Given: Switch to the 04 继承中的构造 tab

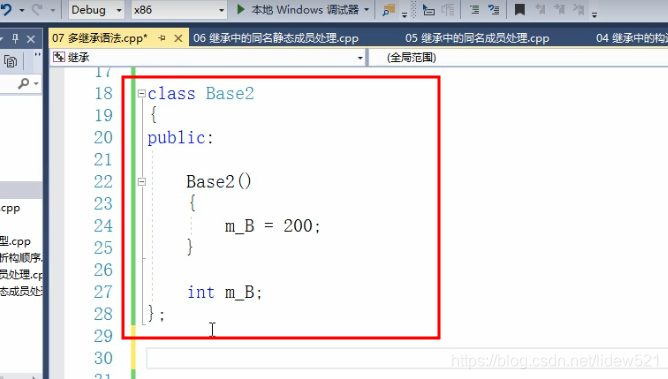Looking at the screenshot, I should pos(631,38).
